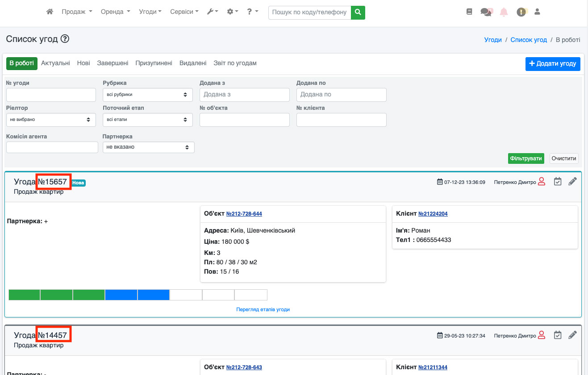Open the wrench tools menu
588x375 pixels.
[x=213, y=12]
